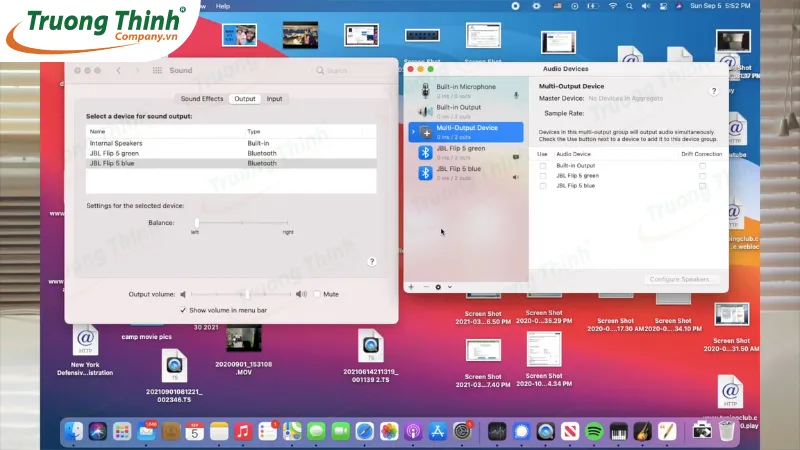Click the show all preferences grid icon
The width and height of the screenshot is (800, 450).
click(x=157, y=71)
